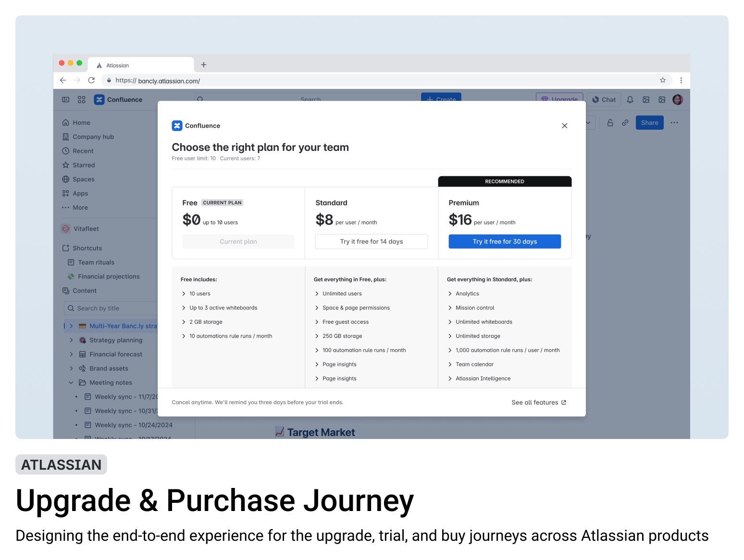Expand the Financial forecast tree item
This screenshot has height=560, width=744.
coord(71,354)
